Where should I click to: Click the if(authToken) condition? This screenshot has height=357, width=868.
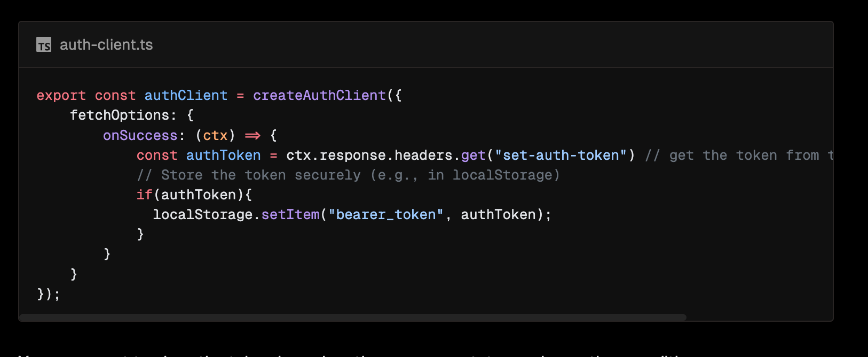(194, 195)
